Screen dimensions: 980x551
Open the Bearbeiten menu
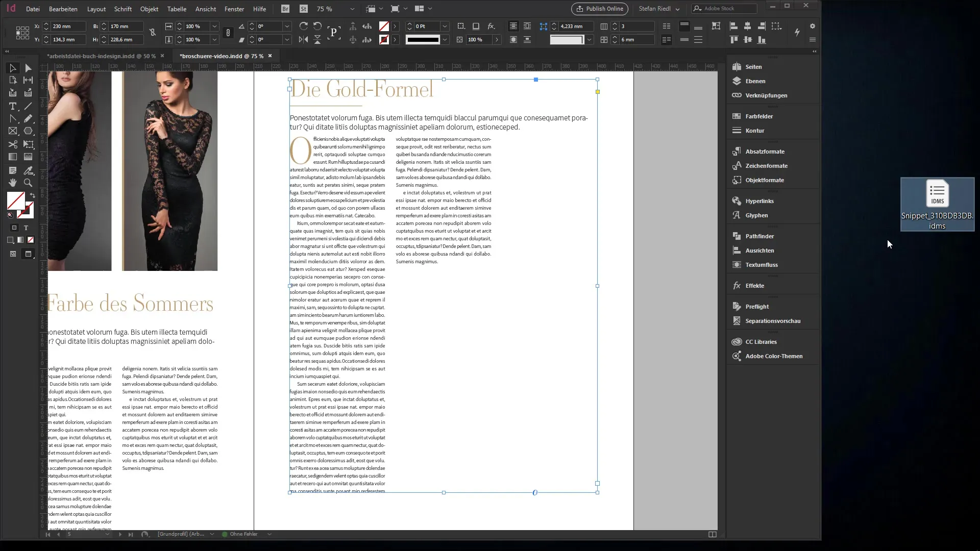(63, 9)
